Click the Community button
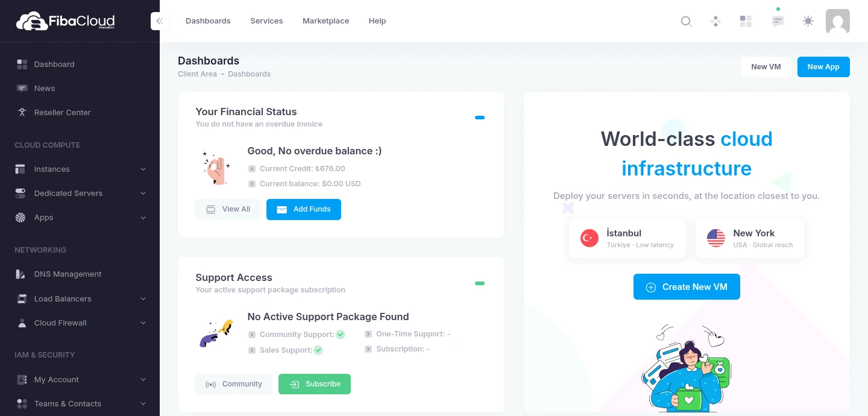Image resolution: width=868 pixels, height=416 pixels. point(234,384)
